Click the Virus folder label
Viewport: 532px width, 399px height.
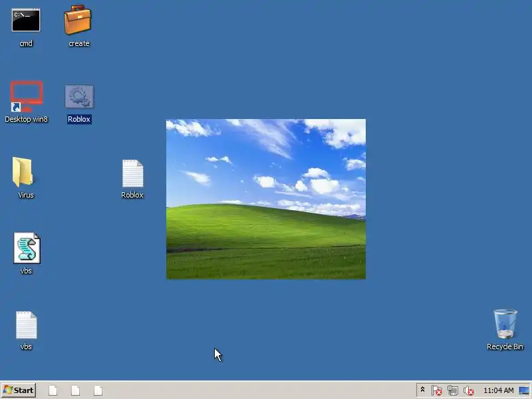tap(26, 195)
